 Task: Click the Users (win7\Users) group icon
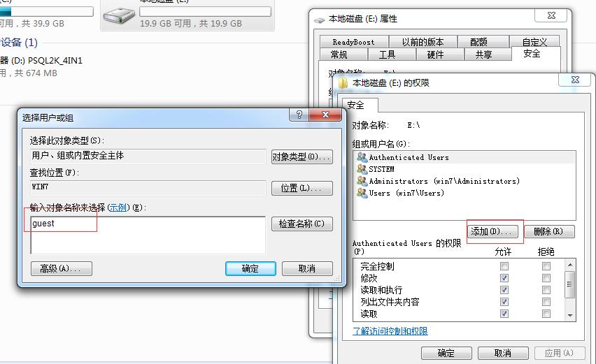point(362,193)
